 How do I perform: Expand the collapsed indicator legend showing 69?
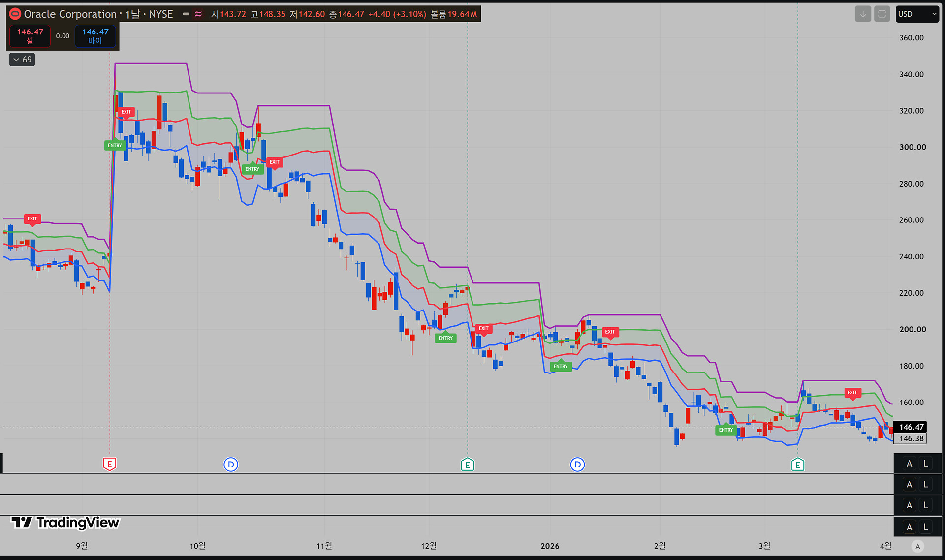click(x=22, y=60)
